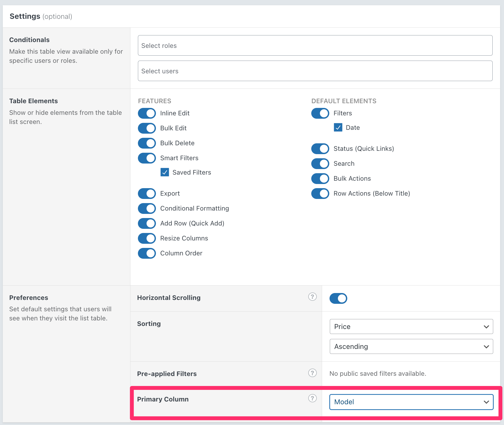Disable Smart Filters

coord(146,158)
